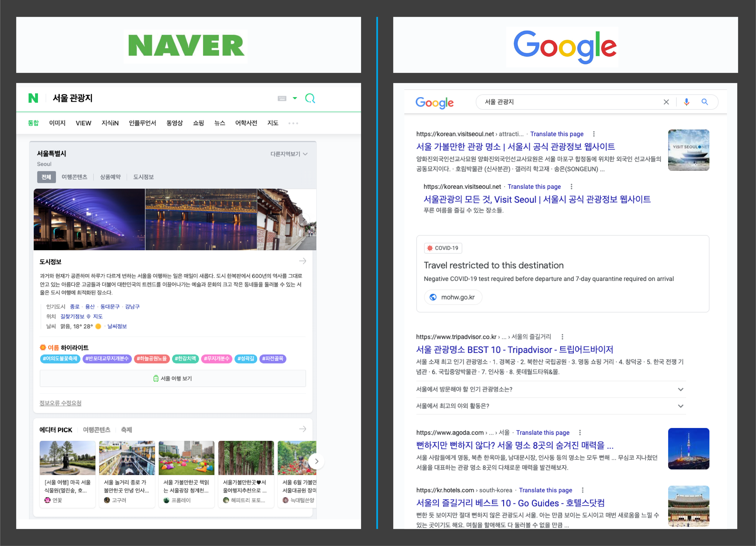Open the 용산 link

point(90,307)
